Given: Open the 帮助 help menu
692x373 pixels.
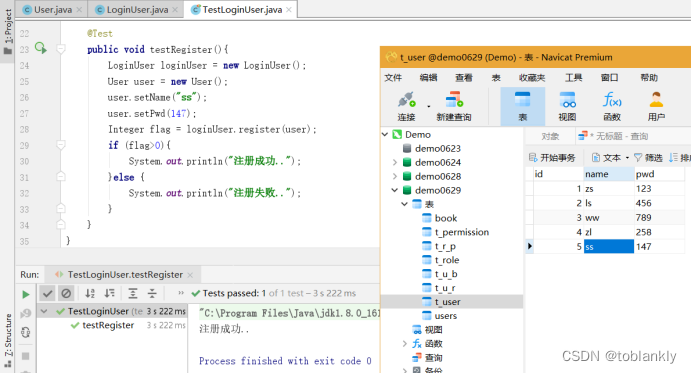Looking at the screenshot, I should click(649, 78).
